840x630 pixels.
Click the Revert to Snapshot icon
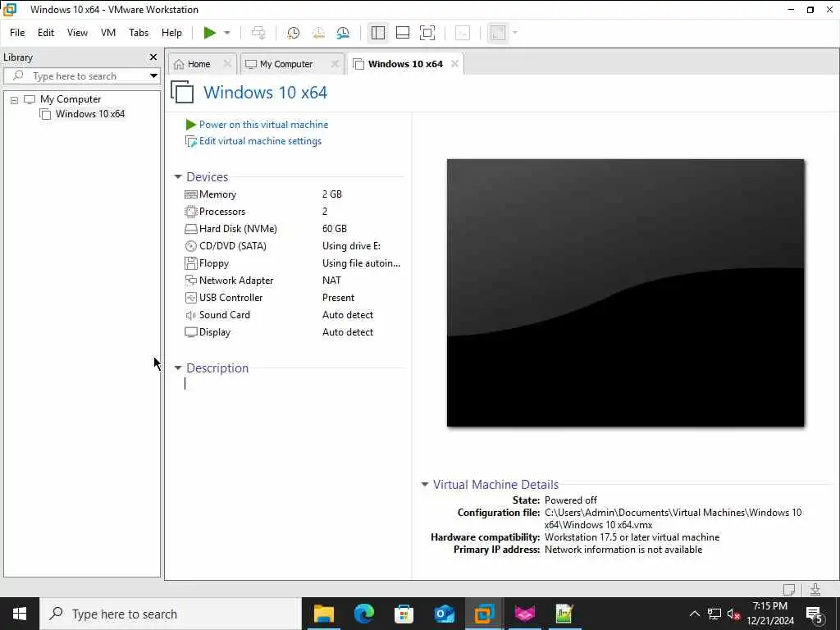[318, 33]
